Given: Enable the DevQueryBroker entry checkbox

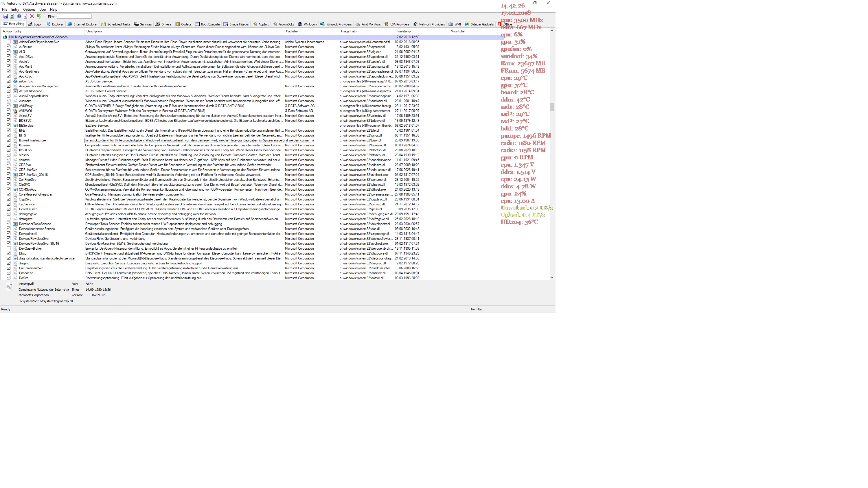Looking at the screenshot, I should tap(9, 248).
